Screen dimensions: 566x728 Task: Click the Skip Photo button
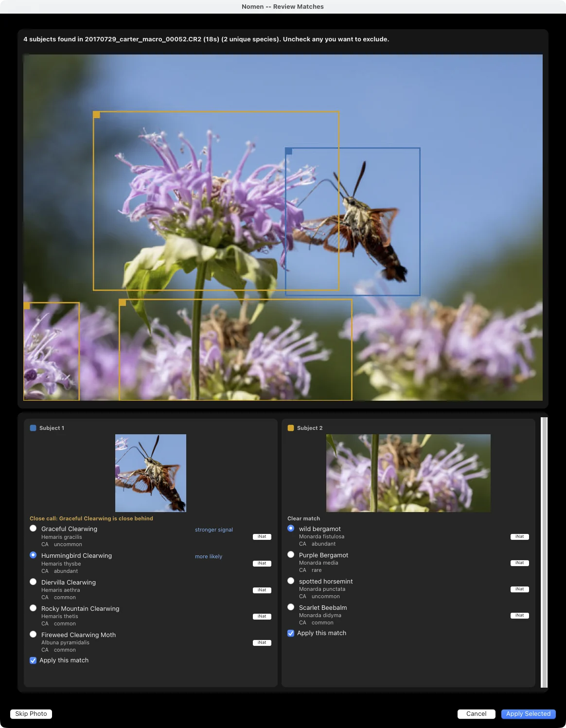click(31, 714)
